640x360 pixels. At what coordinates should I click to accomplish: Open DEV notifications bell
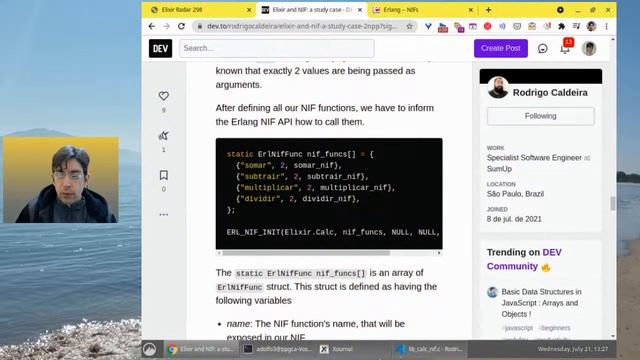click(x=565, y=49)
